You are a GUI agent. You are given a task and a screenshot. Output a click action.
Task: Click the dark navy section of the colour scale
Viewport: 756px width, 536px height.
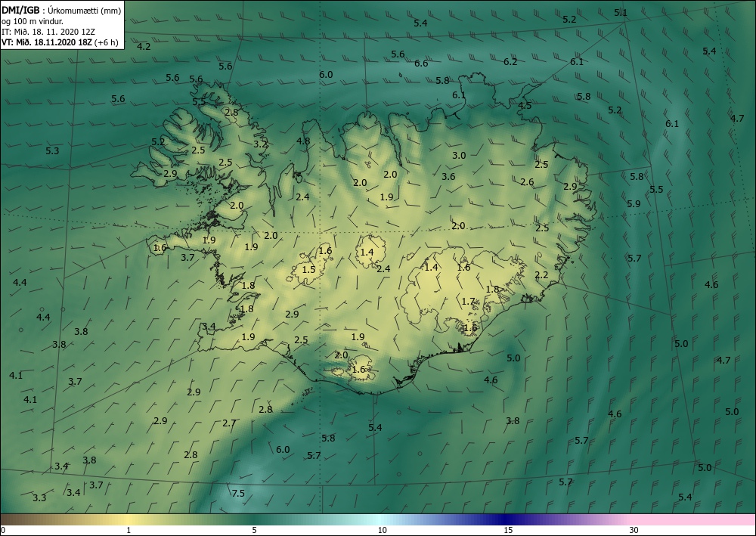pyautogui.click(x=507, y=519)
